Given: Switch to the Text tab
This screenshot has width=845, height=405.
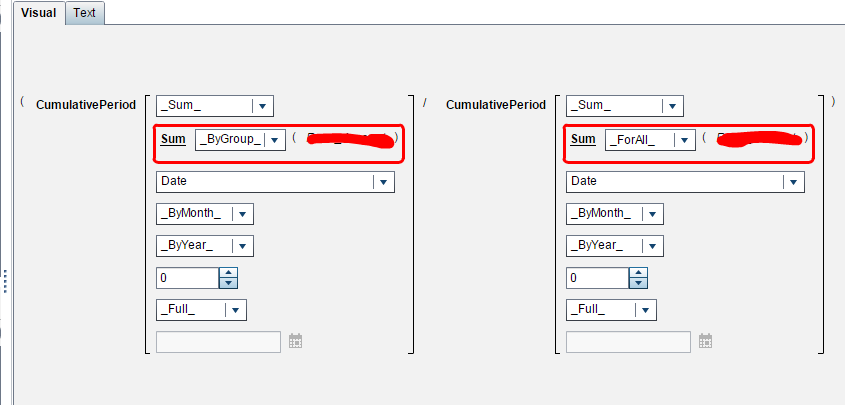Looking at the screenshot, I should (x=85, y=13).
